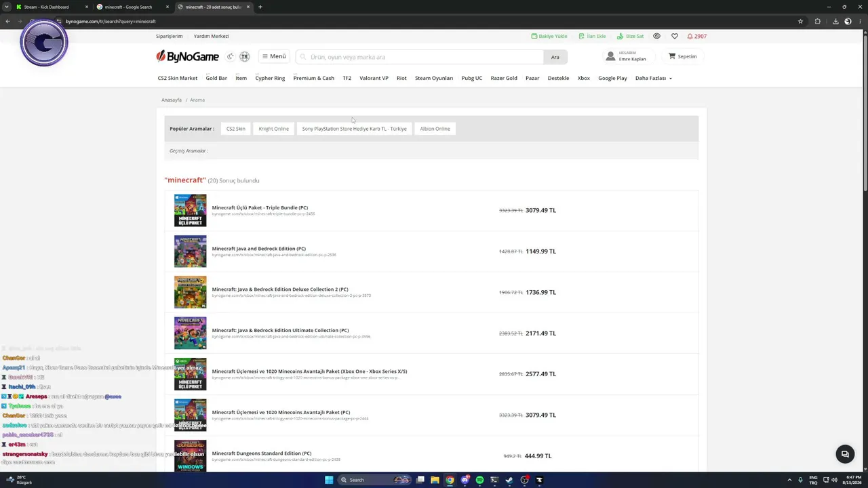
Task: Click the Bize Sat link
Action: tap(630, 36)
